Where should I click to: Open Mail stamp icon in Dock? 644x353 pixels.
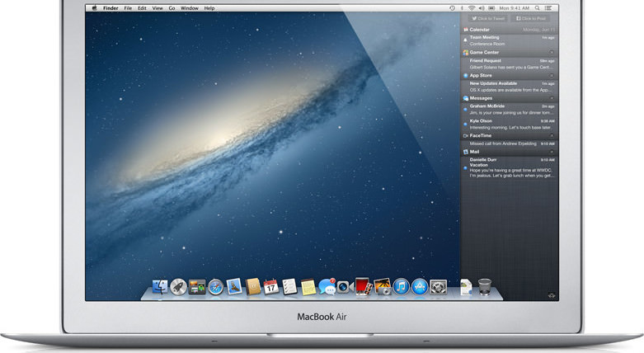[x=234, y=286]
